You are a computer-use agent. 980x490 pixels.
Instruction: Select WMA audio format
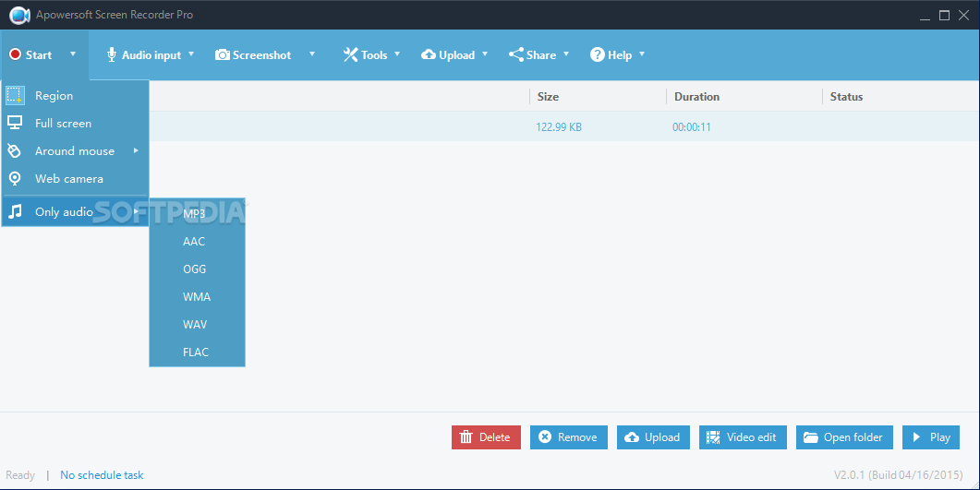tap(197, 296)
